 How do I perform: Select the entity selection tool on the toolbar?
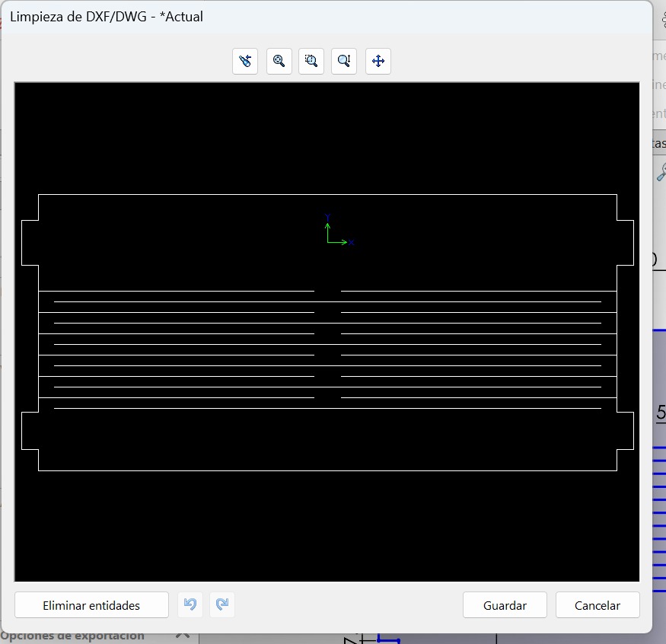pos(244,61)
